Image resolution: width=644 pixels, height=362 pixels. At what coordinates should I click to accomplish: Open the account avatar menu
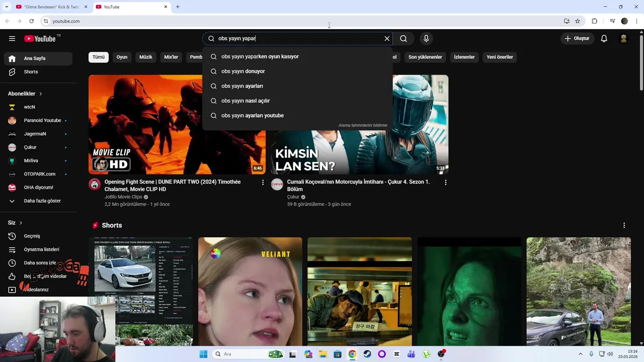[623, 39]
